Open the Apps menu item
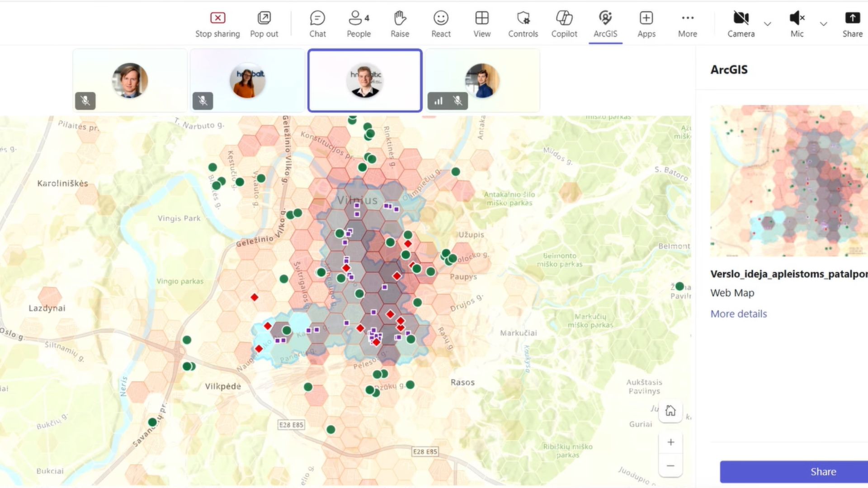The image size is (868, 488). (646, 25)
